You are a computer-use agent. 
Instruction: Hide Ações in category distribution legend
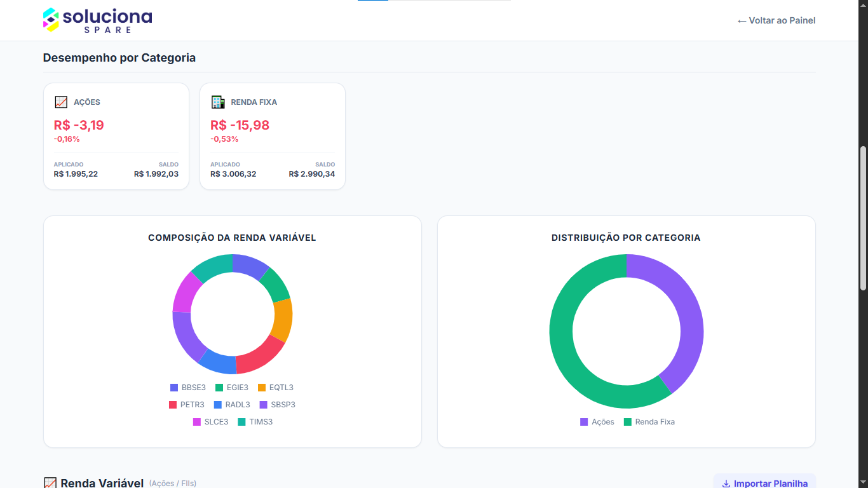pyautogui.click(x=597, y=422)
